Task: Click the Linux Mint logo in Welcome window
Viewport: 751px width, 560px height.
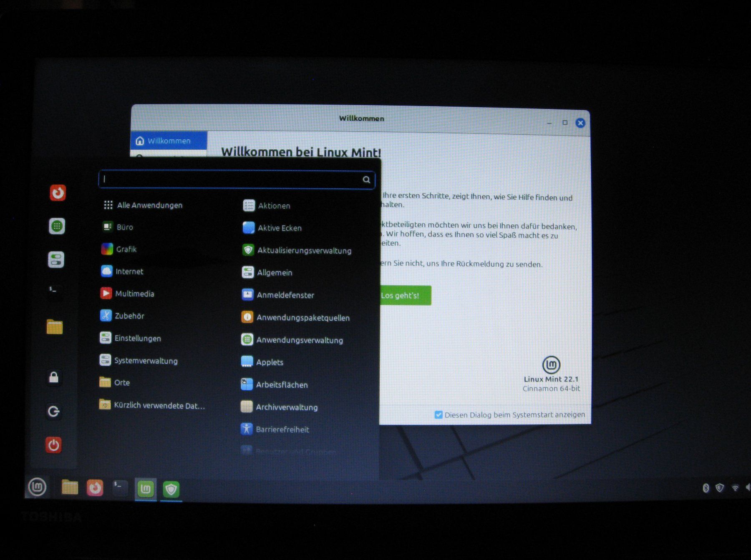Action: tap(551, 365)
